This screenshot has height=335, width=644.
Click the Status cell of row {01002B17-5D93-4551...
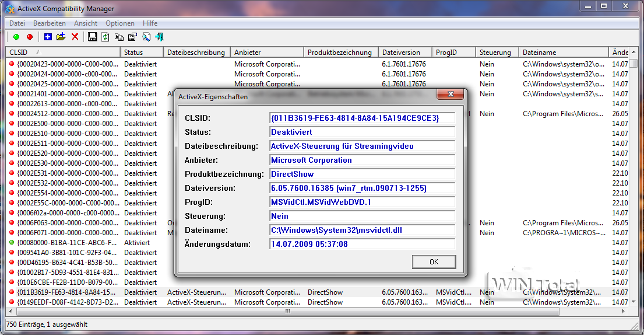point(140,273)
